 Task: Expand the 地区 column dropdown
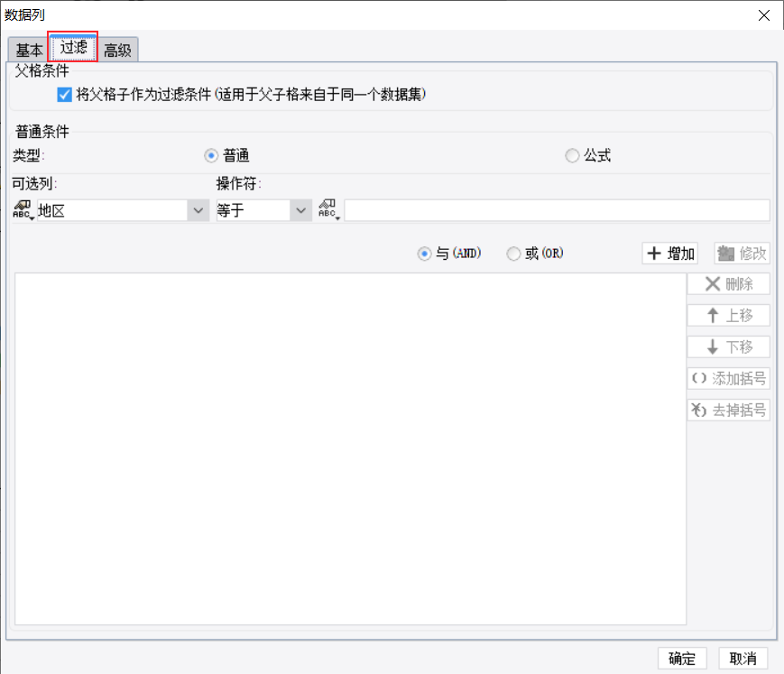pyautogui.click(x=198, y=210)
